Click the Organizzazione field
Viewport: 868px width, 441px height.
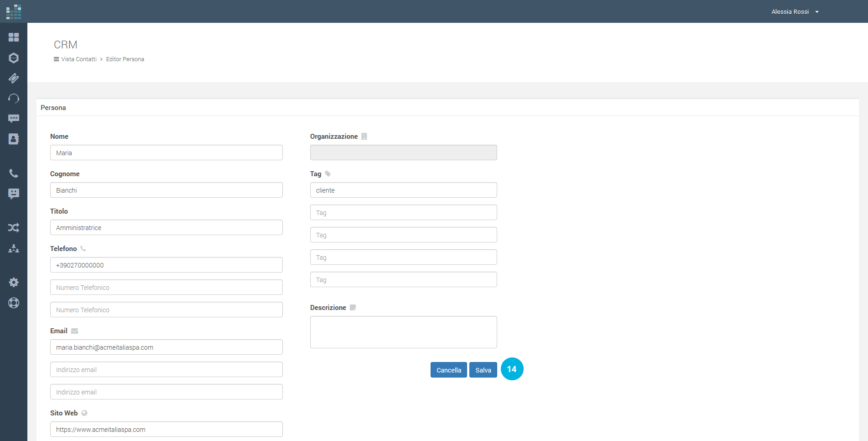(404, 152)
